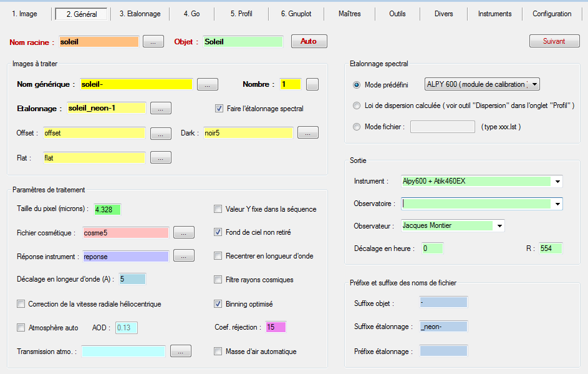Screen dimensions: 588x374
Task: Uncheck Binning optimisé option
Action: point(218,304)
